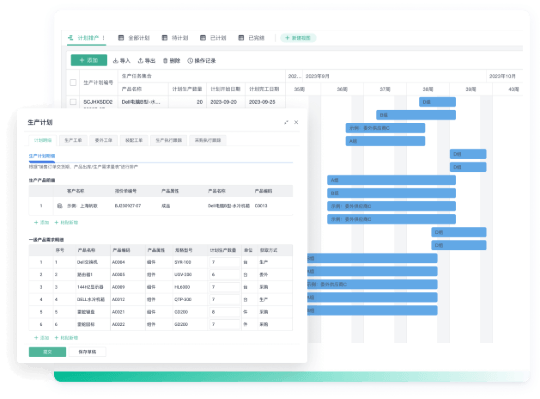Click the 已完成 view table icon
The width and height of the screenshot is (540, 399).
click(x=241, y=38)
